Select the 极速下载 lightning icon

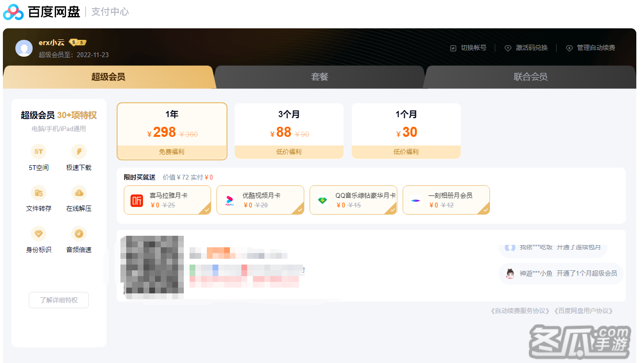79,152
